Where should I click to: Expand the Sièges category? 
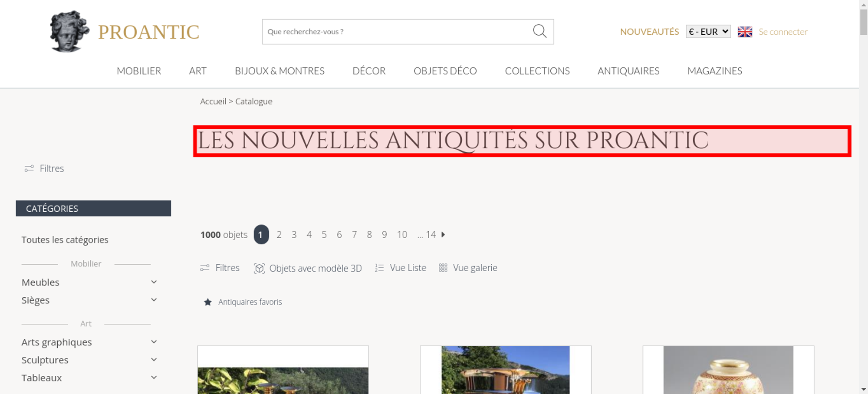154,300
